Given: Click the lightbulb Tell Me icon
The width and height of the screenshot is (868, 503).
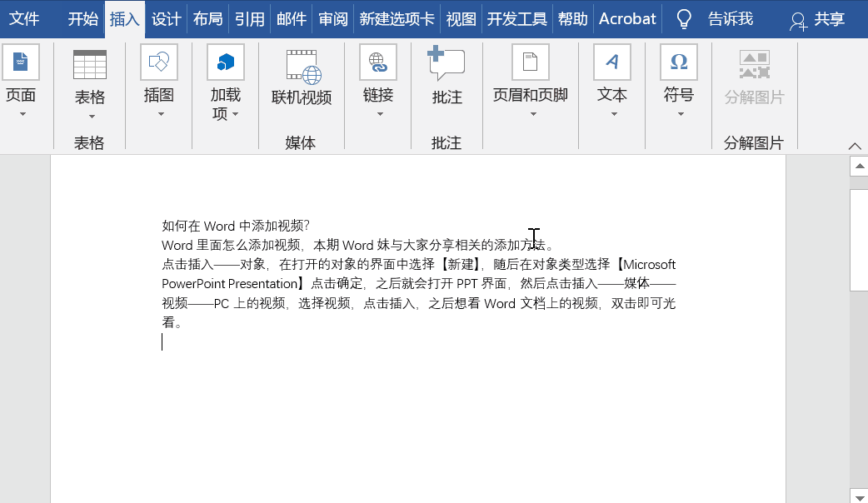Looking at the screenshot, I should click(684, 19).
